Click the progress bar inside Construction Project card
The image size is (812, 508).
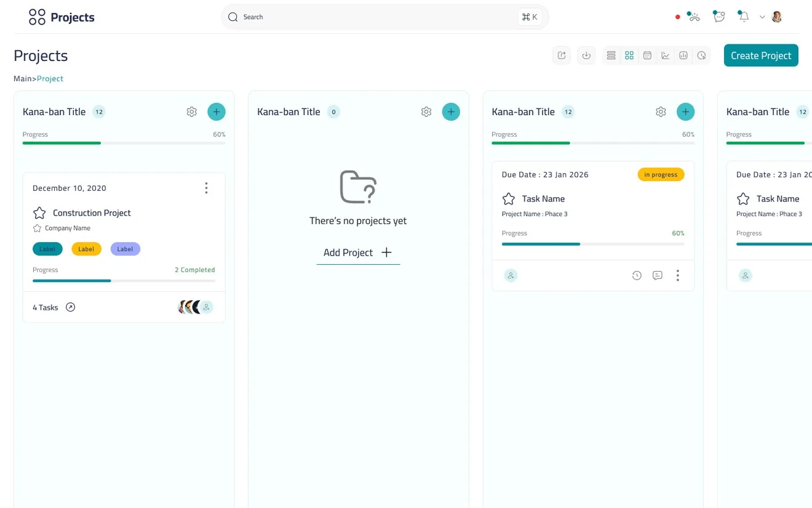coord(124,281)
